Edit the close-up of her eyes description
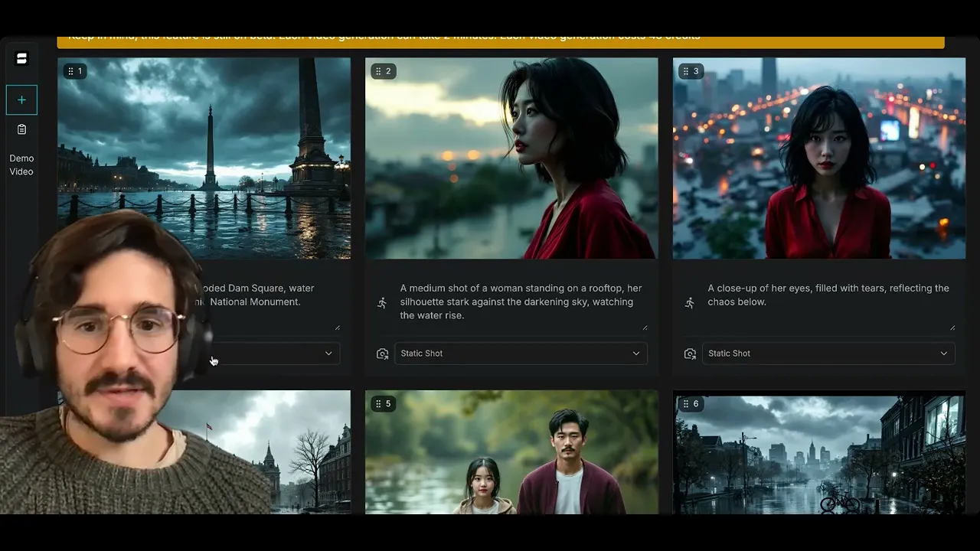The image size is (980, 551). coord(828,295)
